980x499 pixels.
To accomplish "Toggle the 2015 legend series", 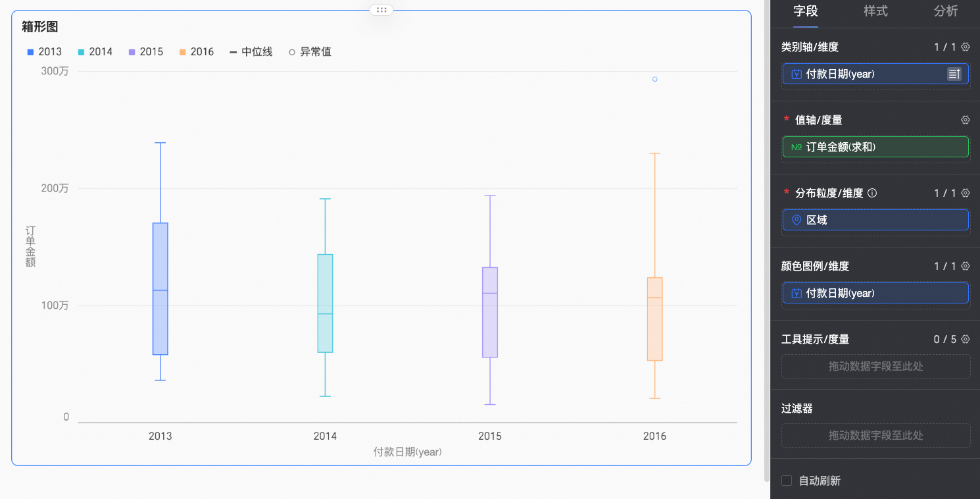I will [146, 51].
